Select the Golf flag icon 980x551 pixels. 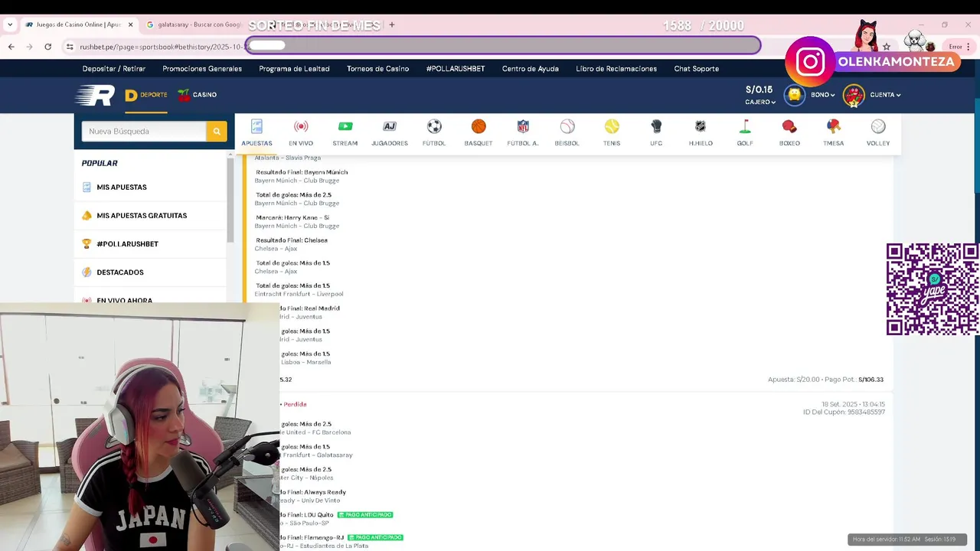coord(745,126)
